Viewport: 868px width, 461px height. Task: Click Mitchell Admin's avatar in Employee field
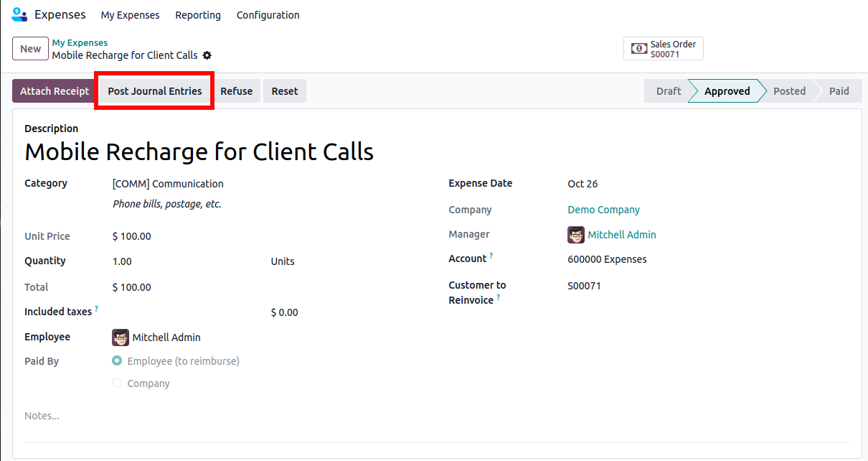(x=121, y=337)
